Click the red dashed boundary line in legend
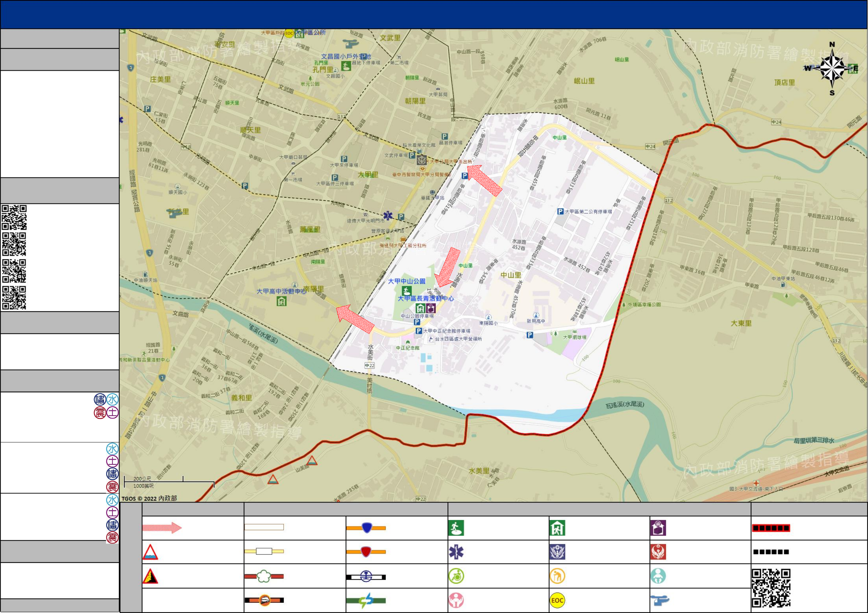 [771, 528]
